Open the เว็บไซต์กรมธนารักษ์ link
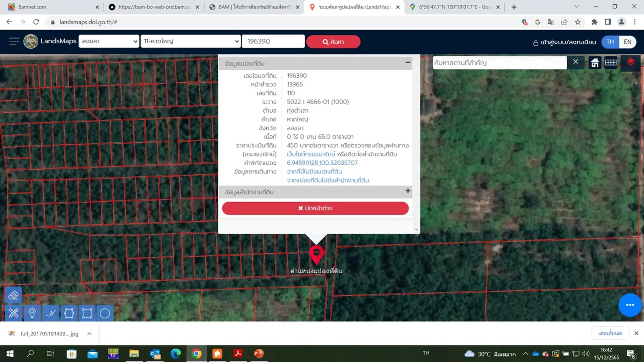644x362 pixels. click(311, 154)
